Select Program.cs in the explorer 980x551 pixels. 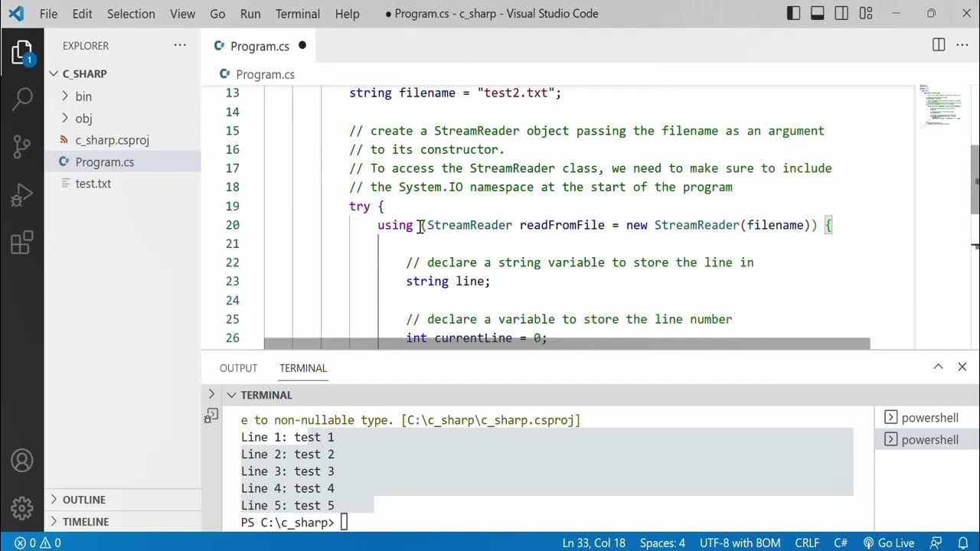[122, 162]
